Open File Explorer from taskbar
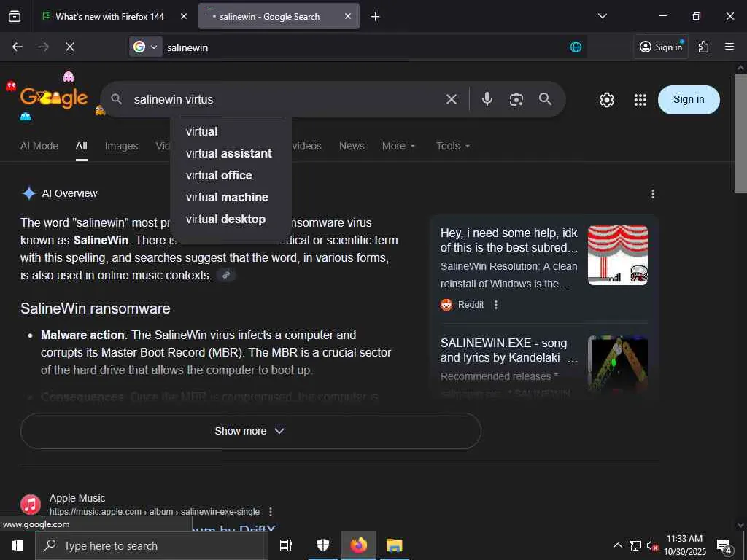The height and width of the screenshot is (560, 747). pyautogui.click(x=395, y=545)
